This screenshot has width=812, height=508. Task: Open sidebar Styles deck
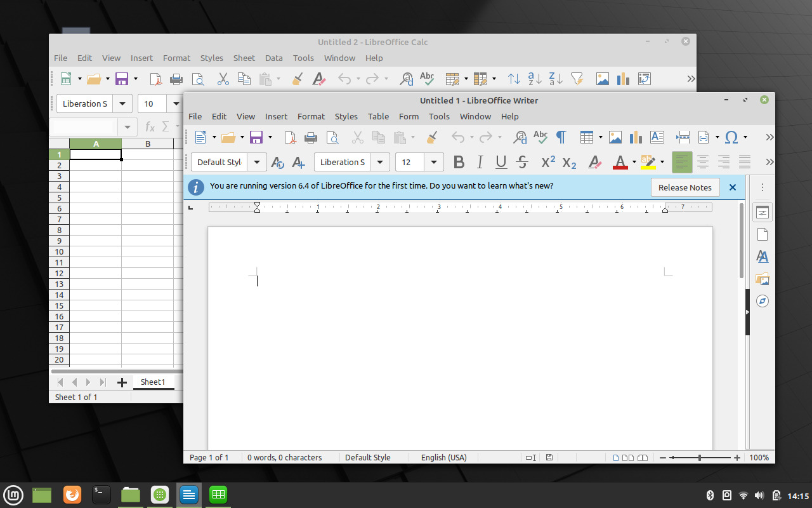coord(763,257)
